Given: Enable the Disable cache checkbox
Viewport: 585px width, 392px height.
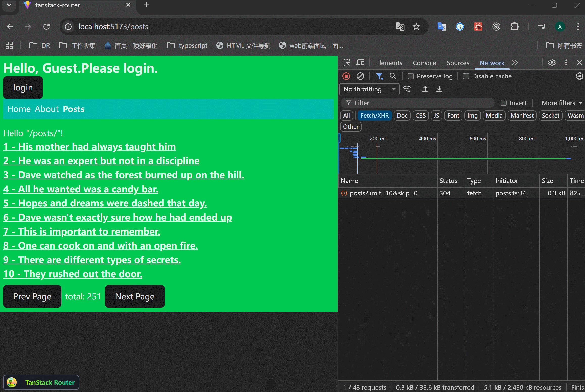Looking at the screenshot, I should (466, 76).
